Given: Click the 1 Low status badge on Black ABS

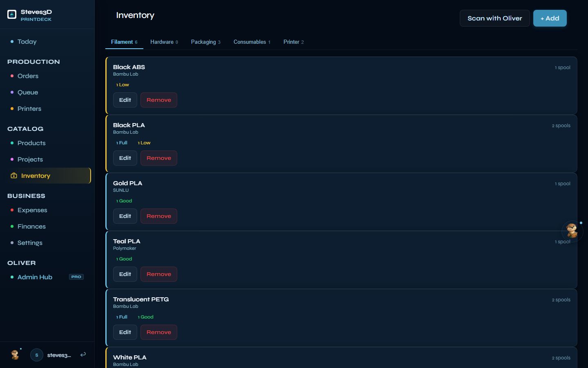Looking at the screenshot, I should coord(122,85).
